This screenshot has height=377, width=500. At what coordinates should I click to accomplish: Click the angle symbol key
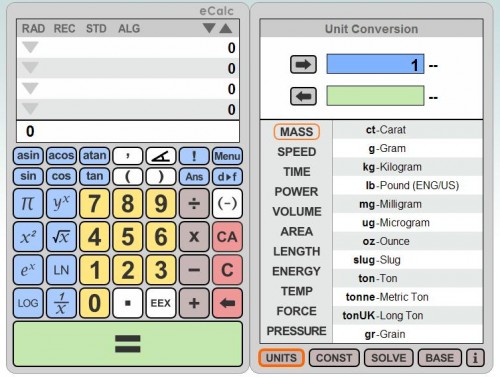pyautogui.click(x=161, y=156)
